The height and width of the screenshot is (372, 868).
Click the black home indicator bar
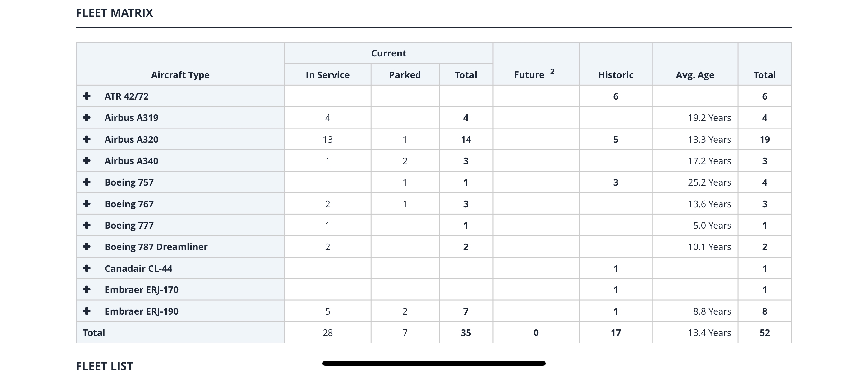434,363
